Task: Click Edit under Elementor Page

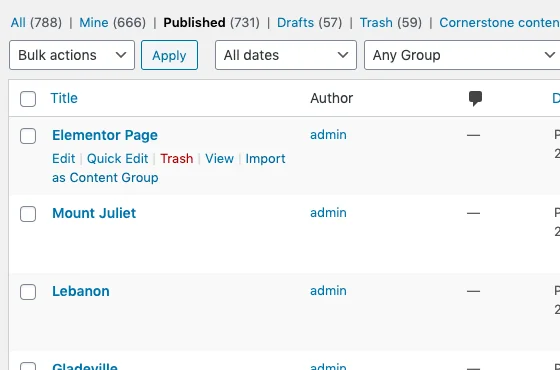Action: (x=64, y=159)
